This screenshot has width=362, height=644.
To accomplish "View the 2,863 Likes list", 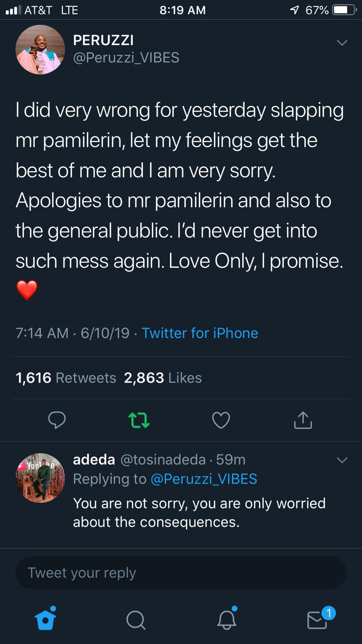I will (163, 378).
